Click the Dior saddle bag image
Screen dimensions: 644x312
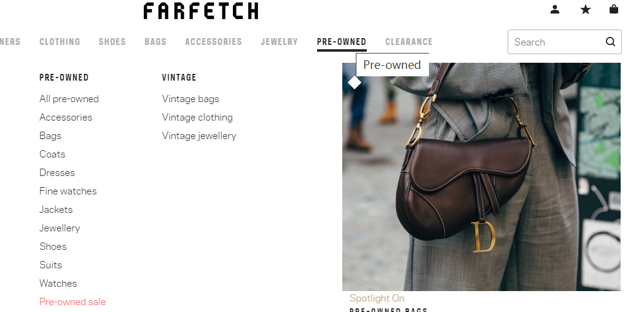pyautogui.click(x=481, y=177)
